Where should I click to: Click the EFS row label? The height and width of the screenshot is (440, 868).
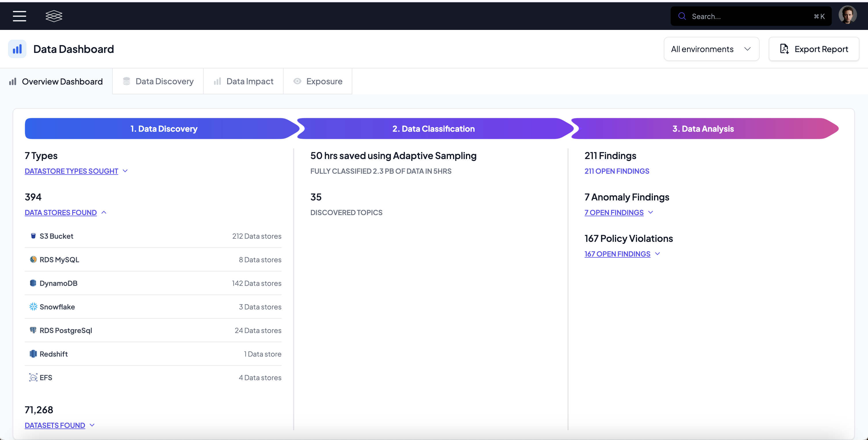point(46,378)
